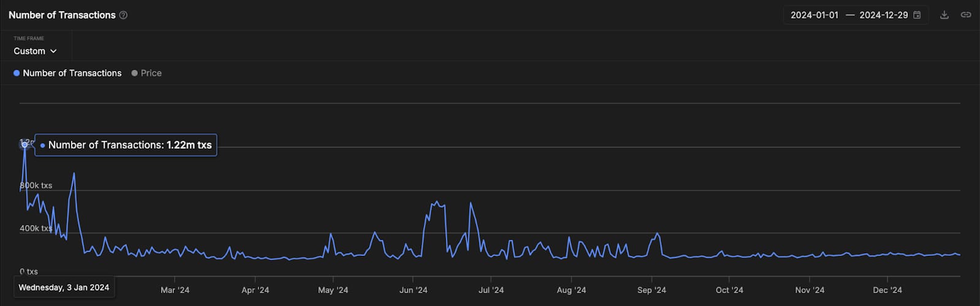Click the help icon beside Number of Transactions title
This screenshot has height=306, width=980.
[x=123, y=15]
